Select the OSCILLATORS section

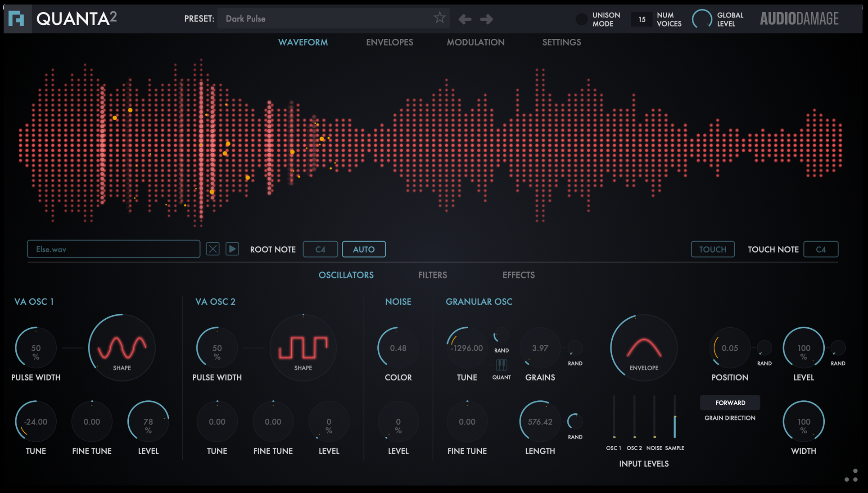[346, 275]
